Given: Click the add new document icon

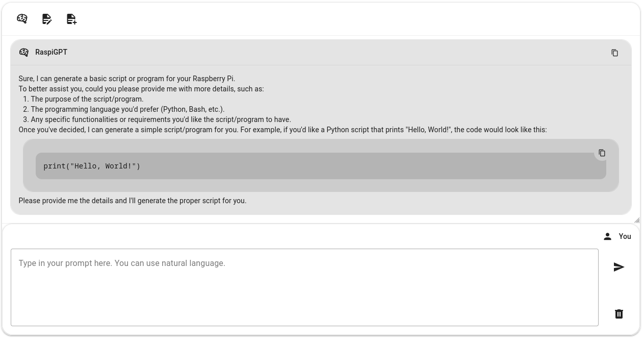Looking at the screenshot, I should [x=71, y=19].
